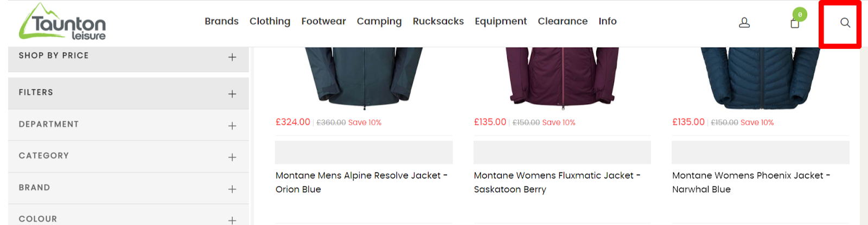Screen dimensions: 868x225
Task: Open the Rucksacks menu
Action: click(438, 21)
